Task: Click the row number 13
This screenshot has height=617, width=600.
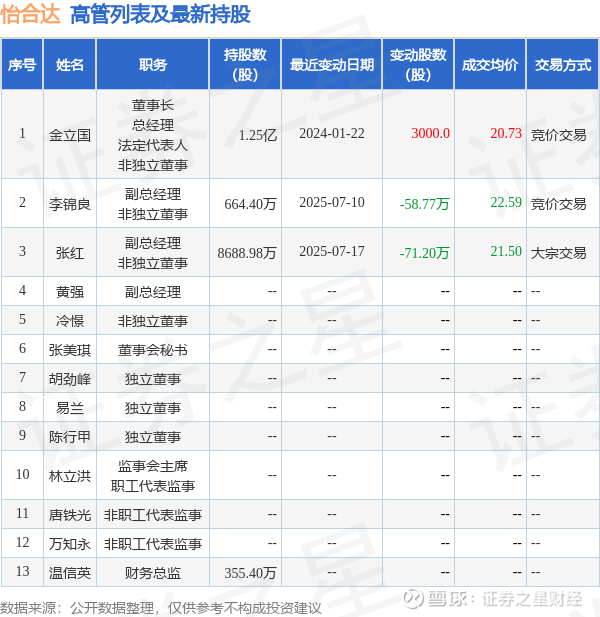Action: pos(22,571)
